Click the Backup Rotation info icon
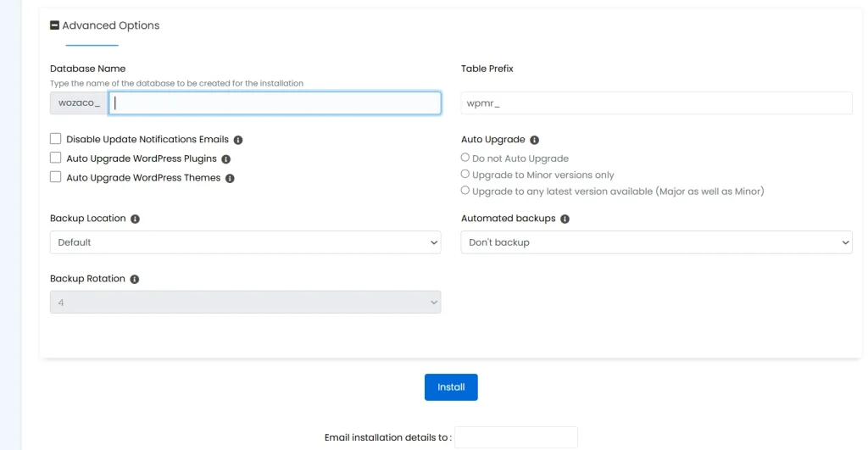 tap(135, 280)
